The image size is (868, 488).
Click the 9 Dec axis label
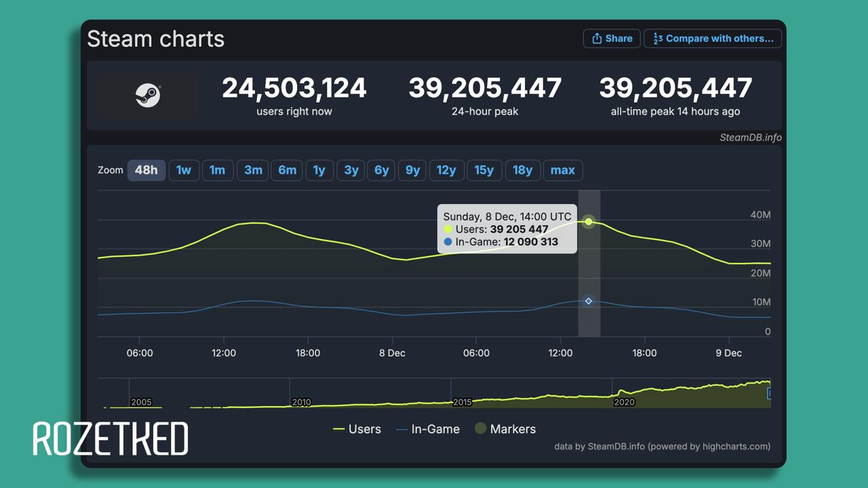[x=729, y=353]
